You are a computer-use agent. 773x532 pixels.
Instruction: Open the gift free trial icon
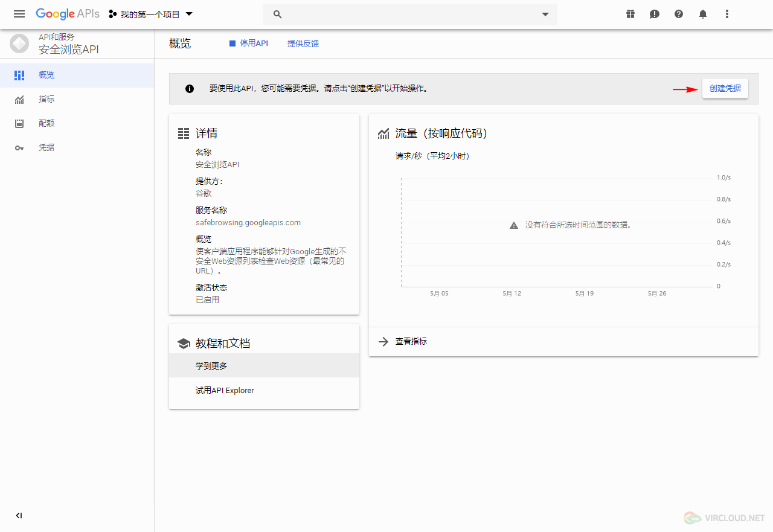(630, 14)
